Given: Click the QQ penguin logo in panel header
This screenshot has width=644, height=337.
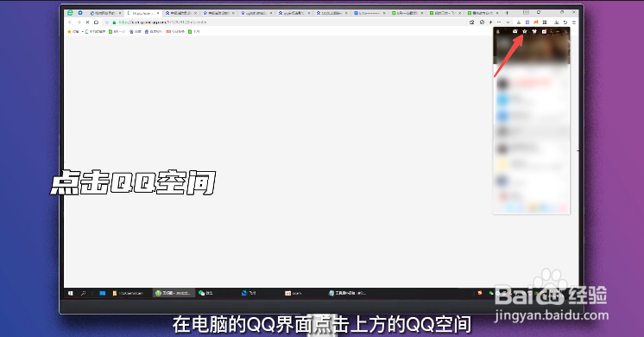Looking at the screenshot, I should click(x=498, y=32).
